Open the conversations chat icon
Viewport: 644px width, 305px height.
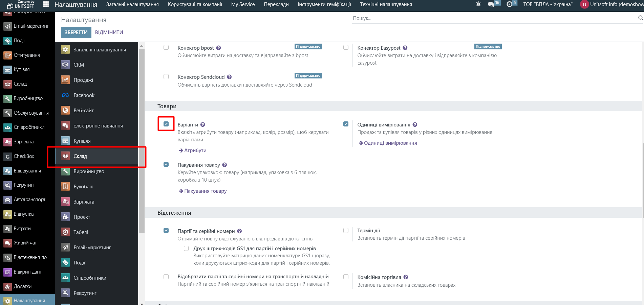(x=491, y=4)
